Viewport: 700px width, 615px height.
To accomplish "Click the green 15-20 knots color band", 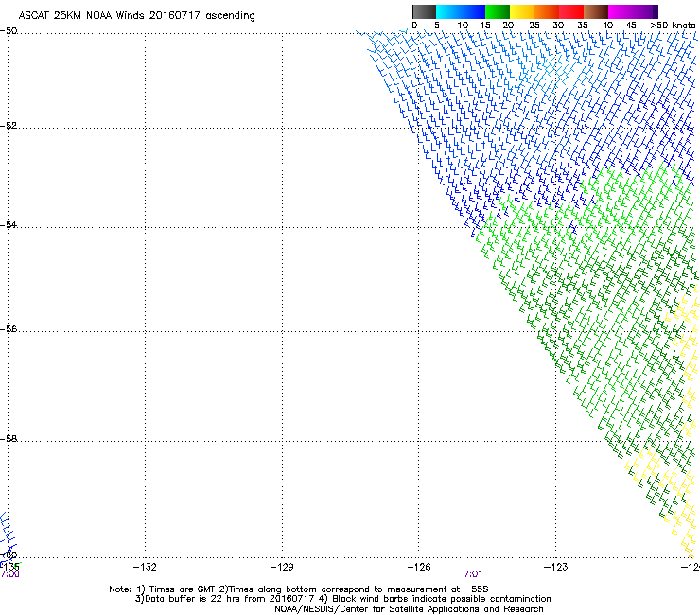I will (x=498, y=11).
